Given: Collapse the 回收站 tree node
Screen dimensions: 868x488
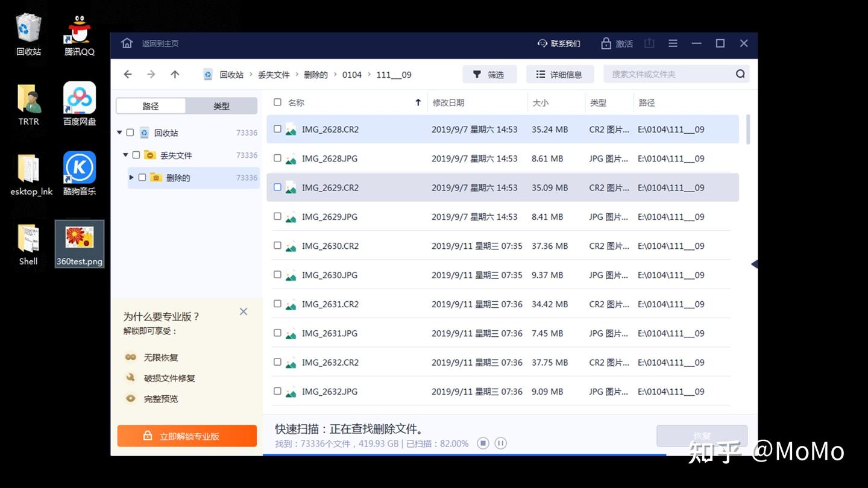Looking at the screenshot, I should click(119, 133).
